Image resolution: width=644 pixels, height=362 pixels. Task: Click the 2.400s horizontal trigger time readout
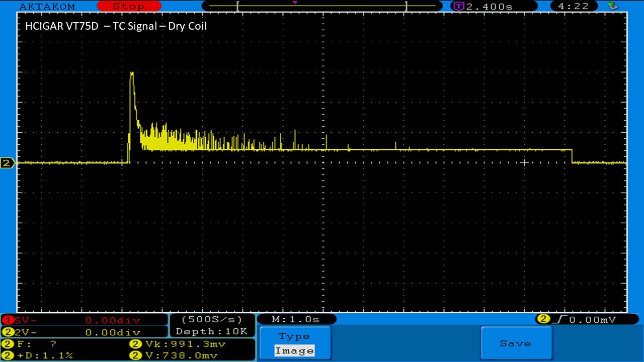489,7
